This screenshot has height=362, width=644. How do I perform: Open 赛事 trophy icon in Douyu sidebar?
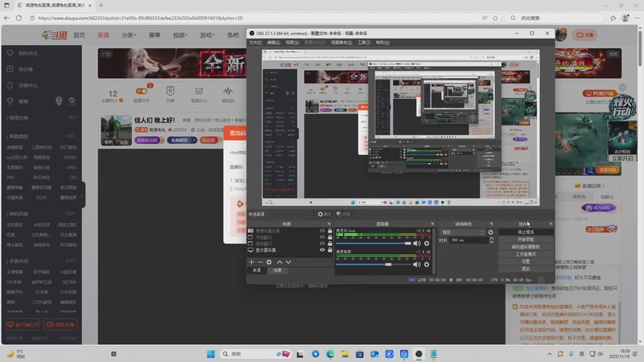[x=10, y=101]
